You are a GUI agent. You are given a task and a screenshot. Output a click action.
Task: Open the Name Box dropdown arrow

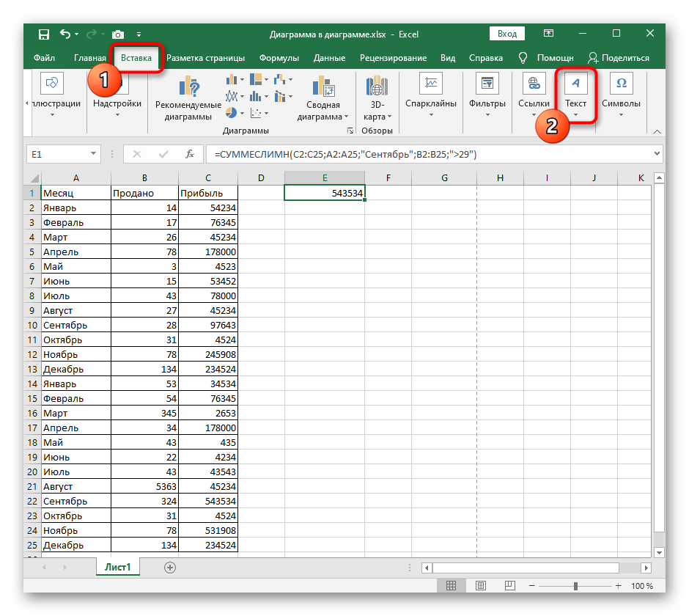93,154
